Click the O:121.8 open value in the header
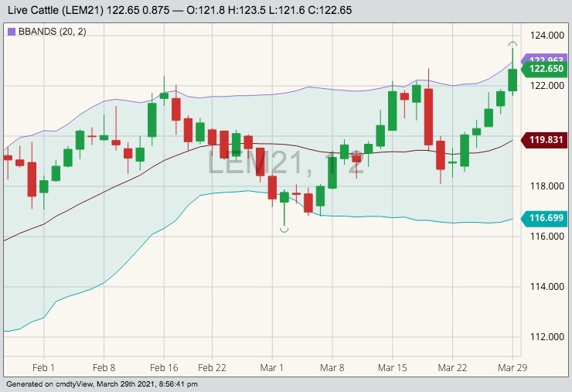This screenshot has width=572, height=392. [206, 10]
